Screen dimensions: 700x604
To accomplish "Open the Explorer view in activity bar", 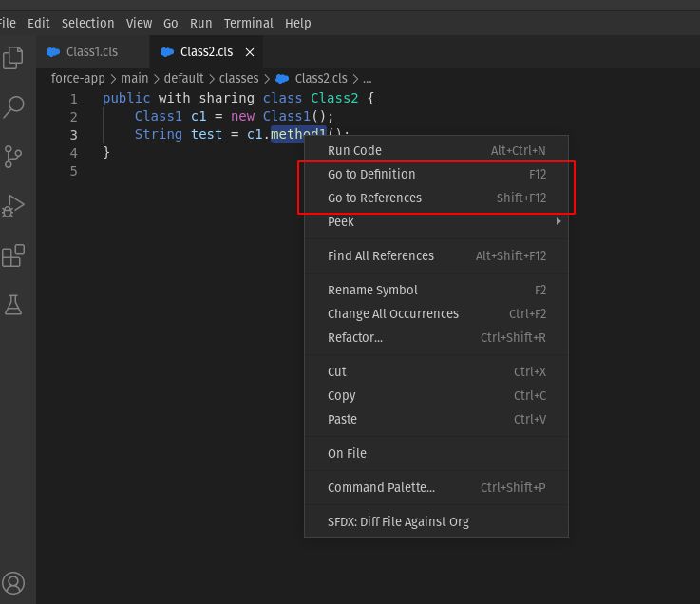I will tap(13, 58).
